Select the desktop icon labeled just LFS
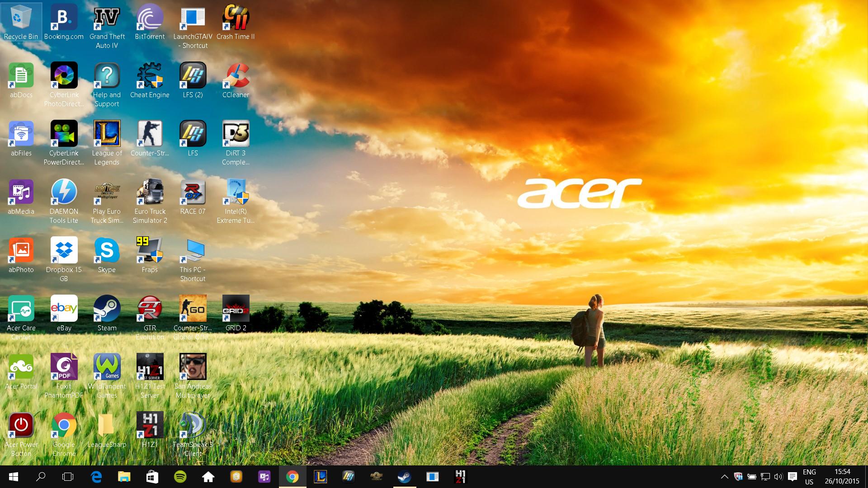The image size is (868, 488). click(x=193, y=139)
